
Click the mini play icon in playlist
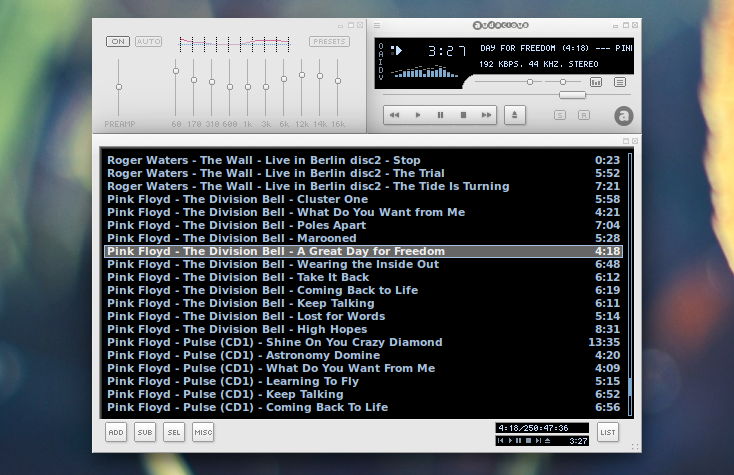[510, 440]
